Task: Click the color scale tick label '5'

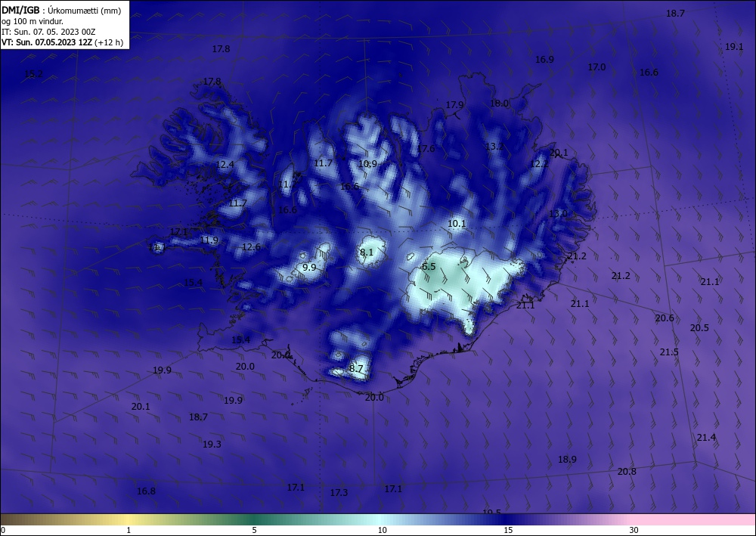Action: [x=254, y=530]
